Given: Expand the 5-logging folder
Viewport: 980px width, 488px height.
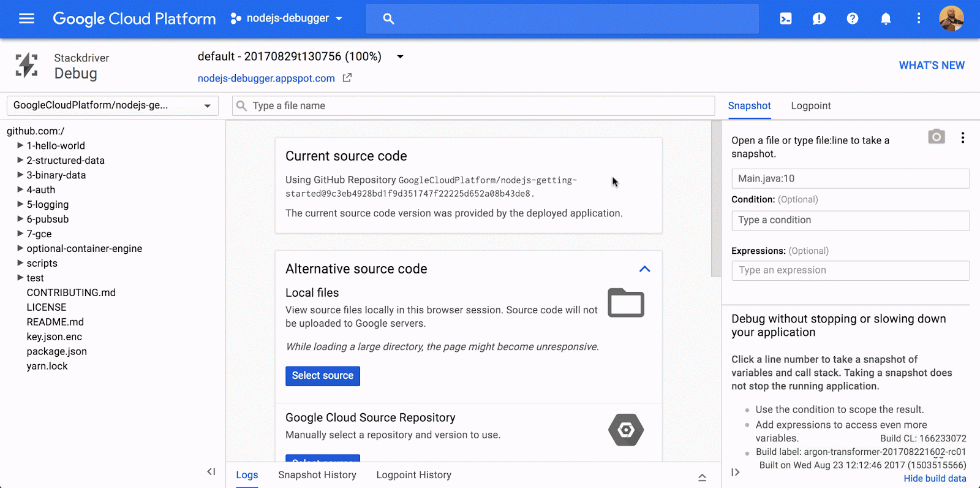Looking at the screenshot, I should tap(20, 204).
